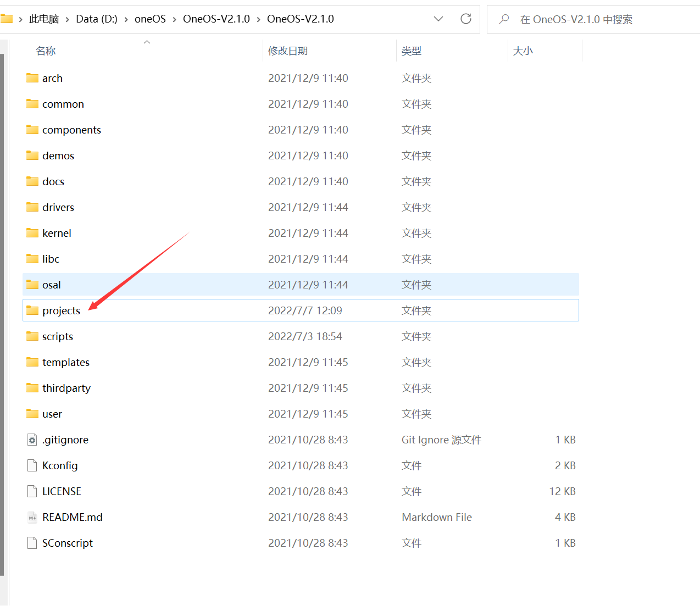Screen dimensions: 700x611
Task: Click the components folder icon
Action: pyautogui.click(x=32, y=130)
